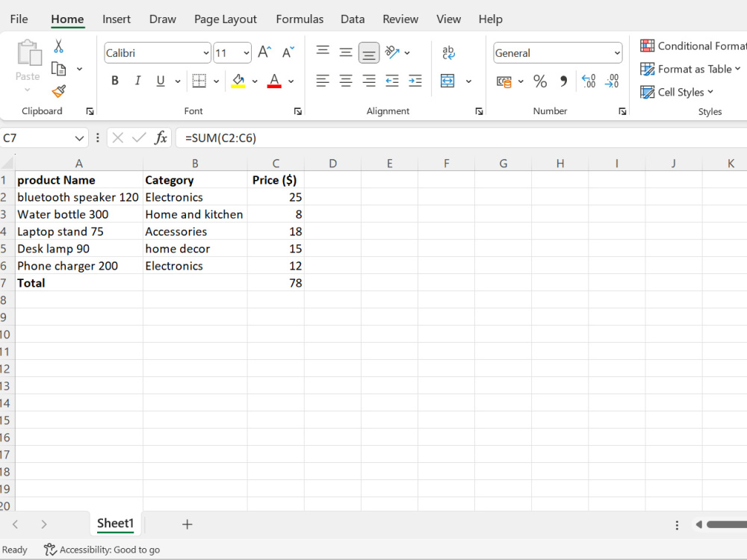Open the font name Calibri dropdown
Image resolution: width=747 pixels, height=560 pixels.
206,53
